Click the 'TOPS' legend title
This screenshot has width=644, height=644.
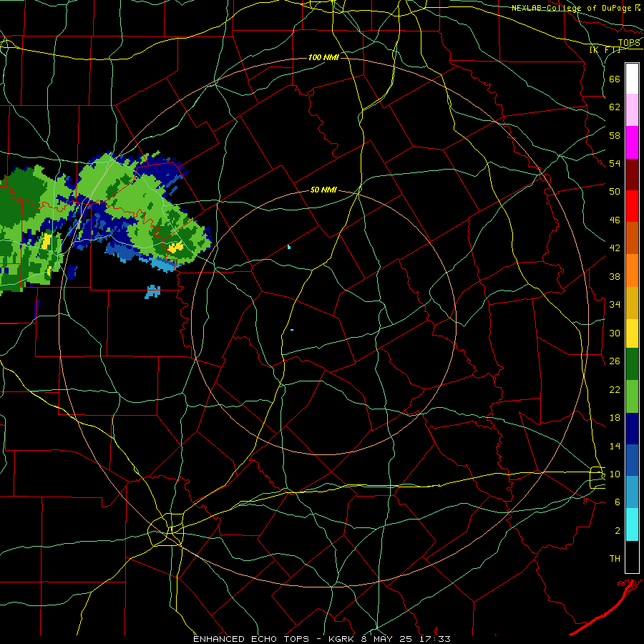pyautogui.click(x=629, y=43)
